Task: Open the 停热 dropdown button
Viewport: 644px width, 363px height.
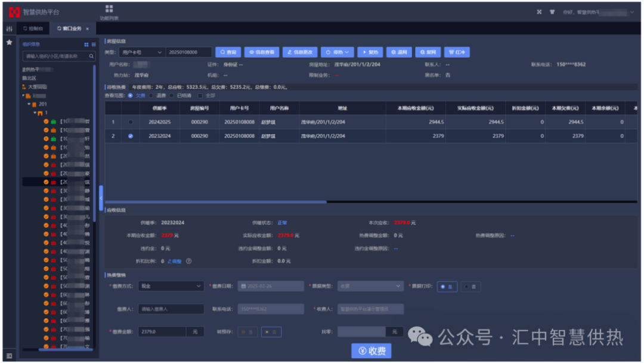Action: pyautogui.click(x=337, y=52)
